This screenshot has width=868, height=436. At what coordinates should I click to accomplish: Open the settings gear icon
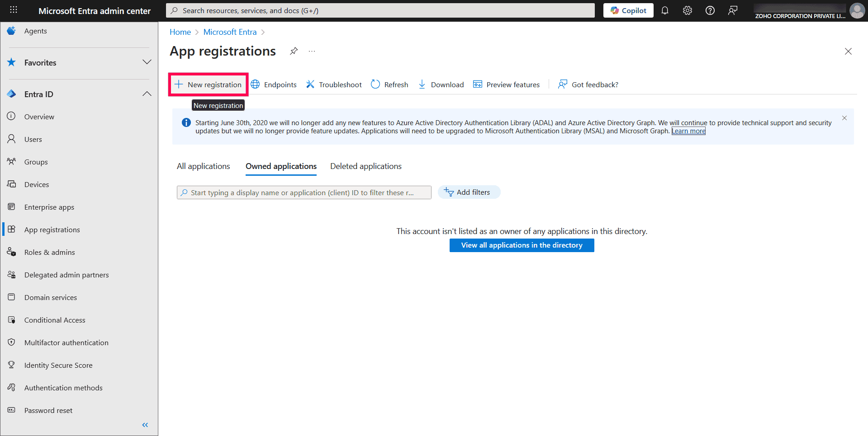pos(687,10)
